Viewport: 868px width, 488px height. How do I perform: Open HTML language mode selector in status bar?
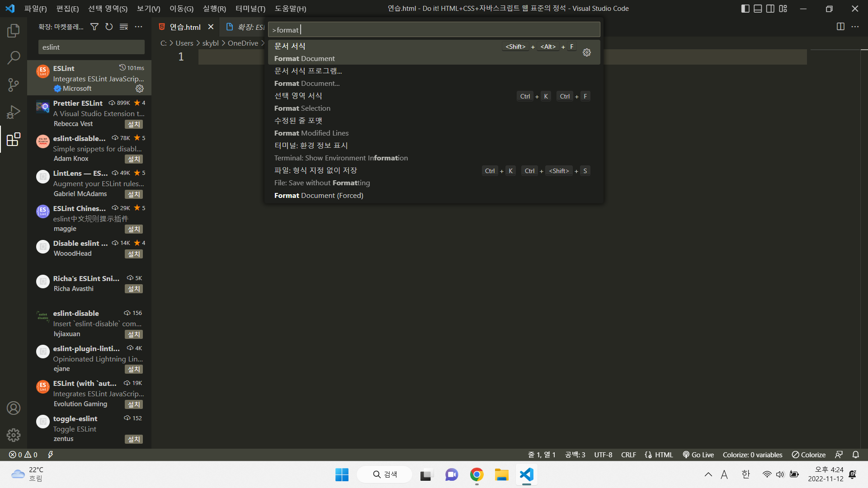[664, 455]
